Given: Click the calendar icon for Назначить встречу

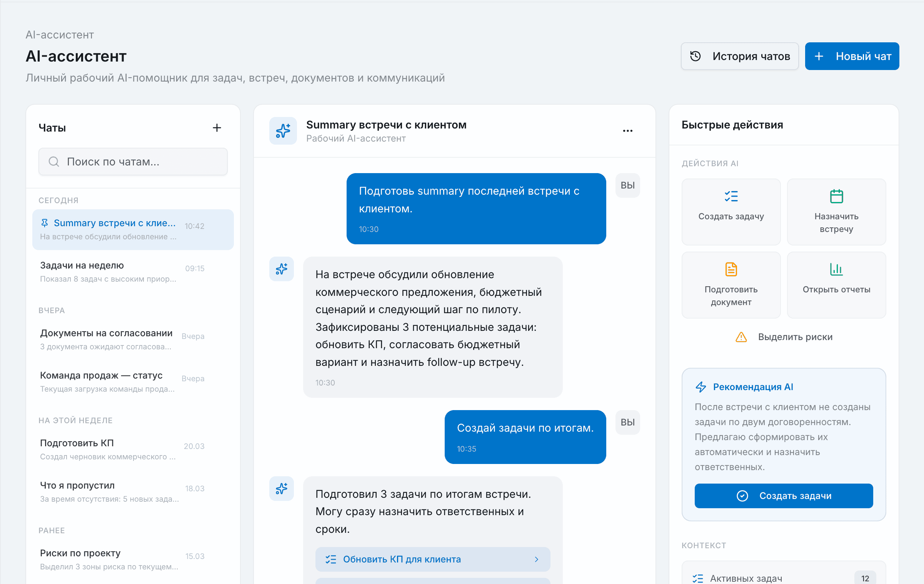Looking at the screenshot, I should click(x=836, y=197).
